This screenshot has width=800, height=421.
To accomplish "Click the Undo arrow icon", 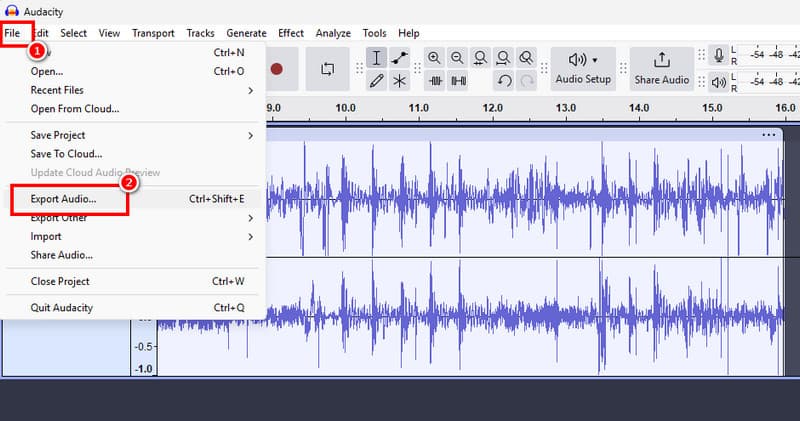I will tap(504, 81).
